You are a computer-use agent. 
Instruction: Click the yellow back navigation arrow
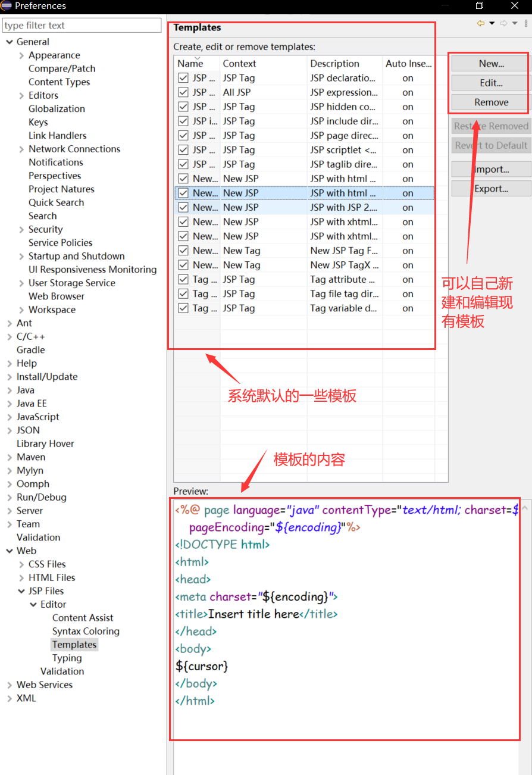point(481,23)
